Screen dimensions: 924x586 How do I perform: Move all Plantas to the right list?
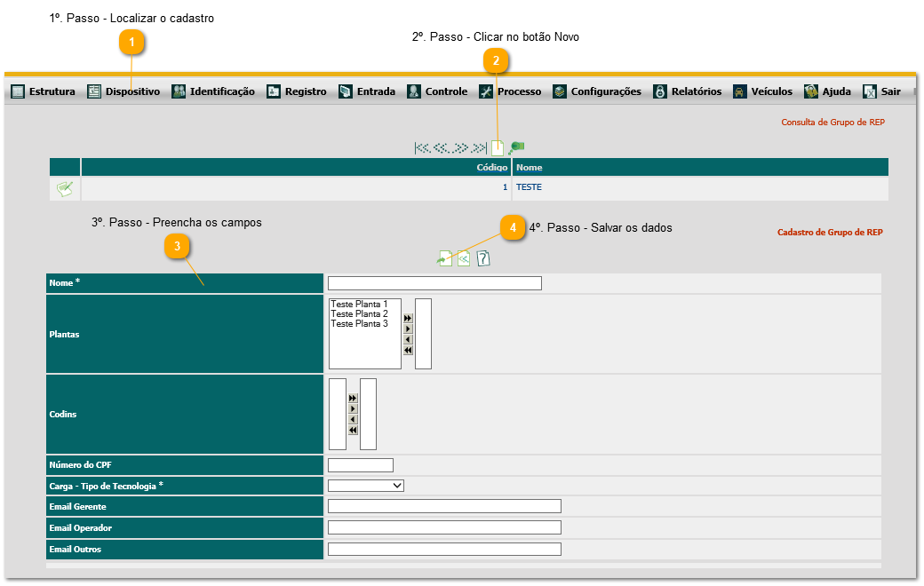point(408,318)
